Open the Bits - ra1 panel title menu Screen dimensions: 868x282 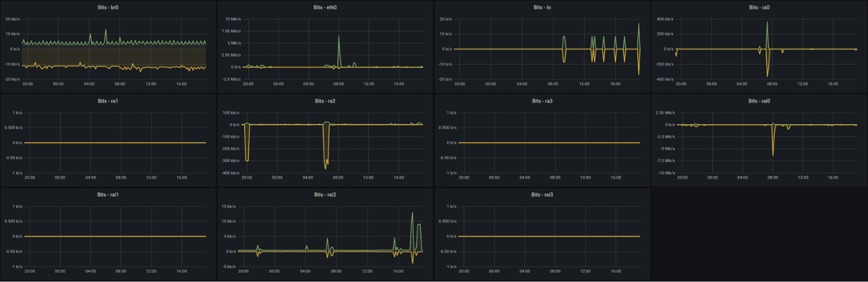(108, 101)
